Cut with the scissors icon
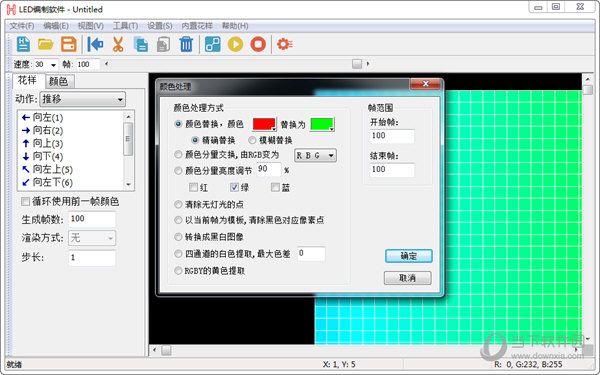 tap(118, 44)
